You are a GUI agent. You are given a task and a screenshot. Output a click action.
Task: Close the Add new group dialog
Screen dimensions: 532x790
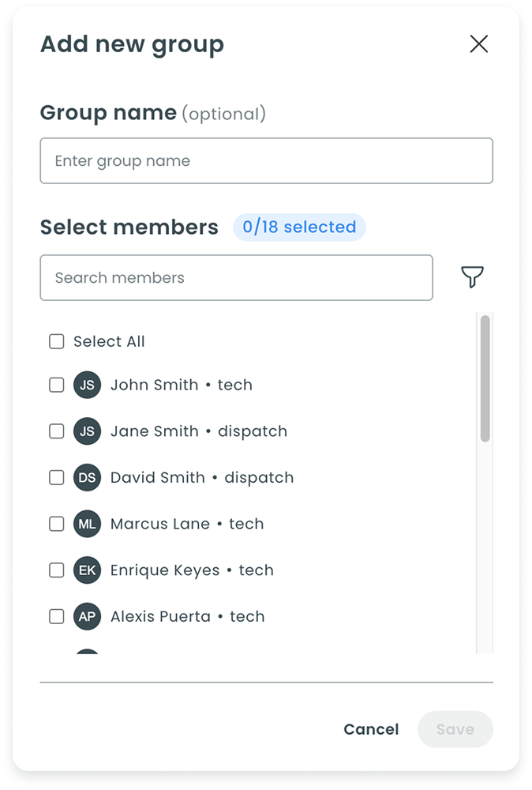point(479,44)
